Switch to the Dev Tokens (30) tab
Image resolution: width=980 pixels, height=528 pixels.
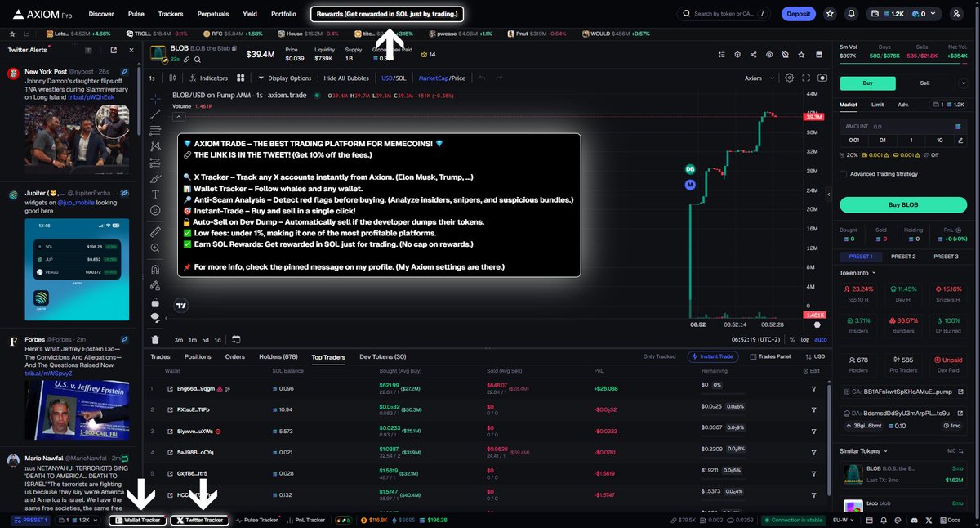(383, 357)
